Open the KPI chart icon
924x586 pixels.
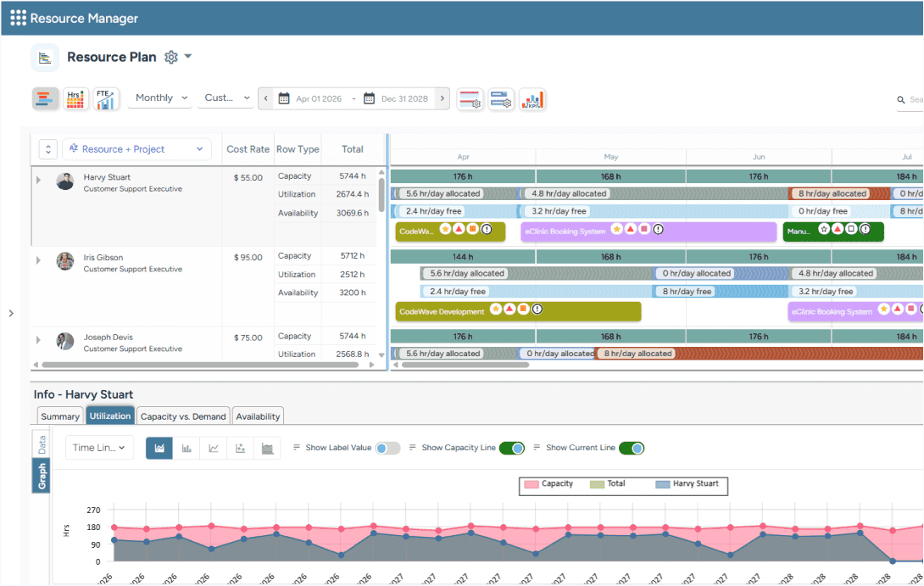(x=532, y=99)
